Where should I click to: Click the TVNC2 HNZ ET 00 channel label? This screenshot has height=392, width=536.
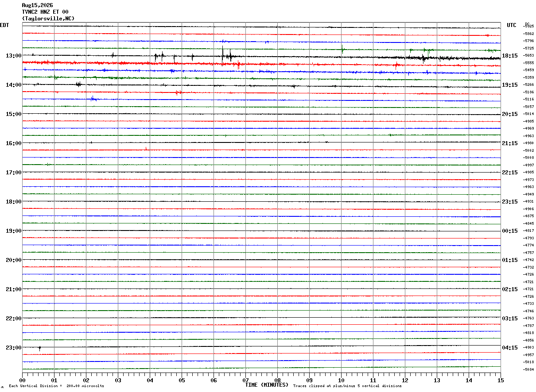point(45,12)
